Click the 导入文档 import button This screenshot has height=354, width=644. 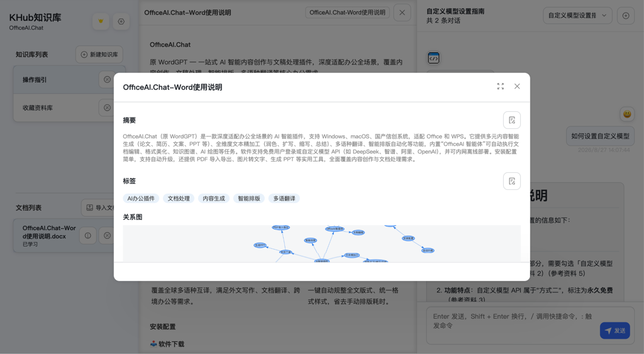pyautogui.click(x=97, y=207)
